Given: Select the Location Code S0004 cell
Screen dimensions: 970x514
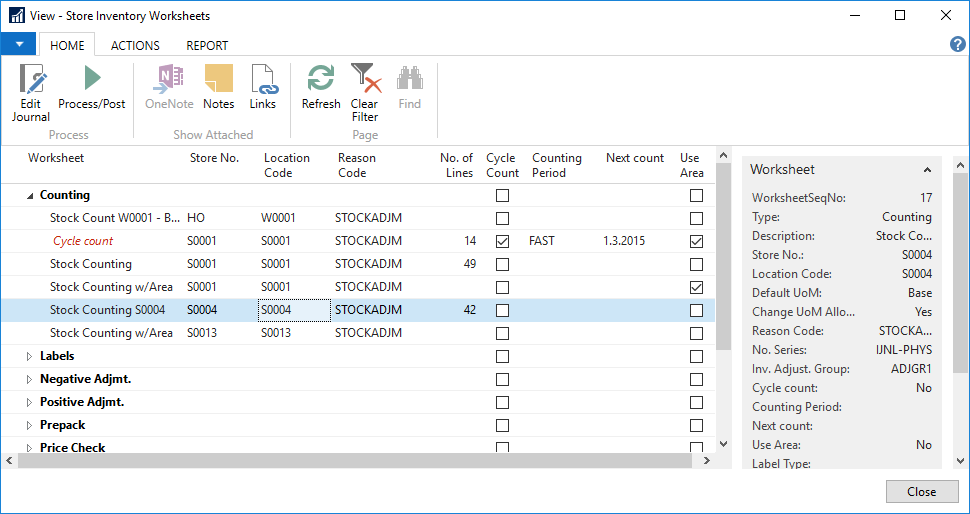Looking at the screenshot, I should pos(293,310).
